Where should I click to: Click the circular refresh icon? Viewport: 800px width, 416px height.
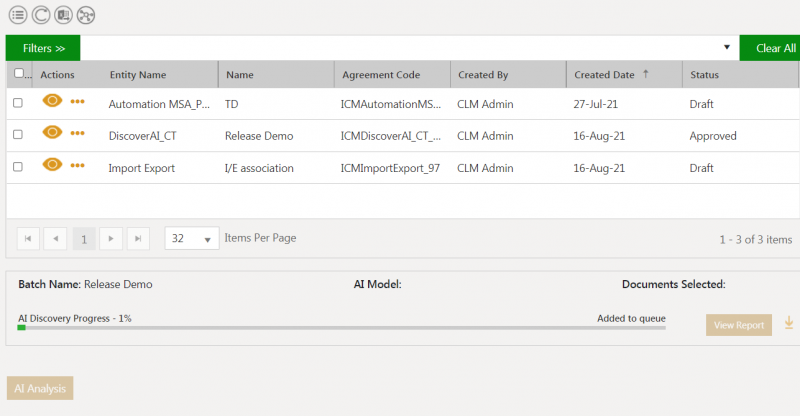[x=41, y=15]
